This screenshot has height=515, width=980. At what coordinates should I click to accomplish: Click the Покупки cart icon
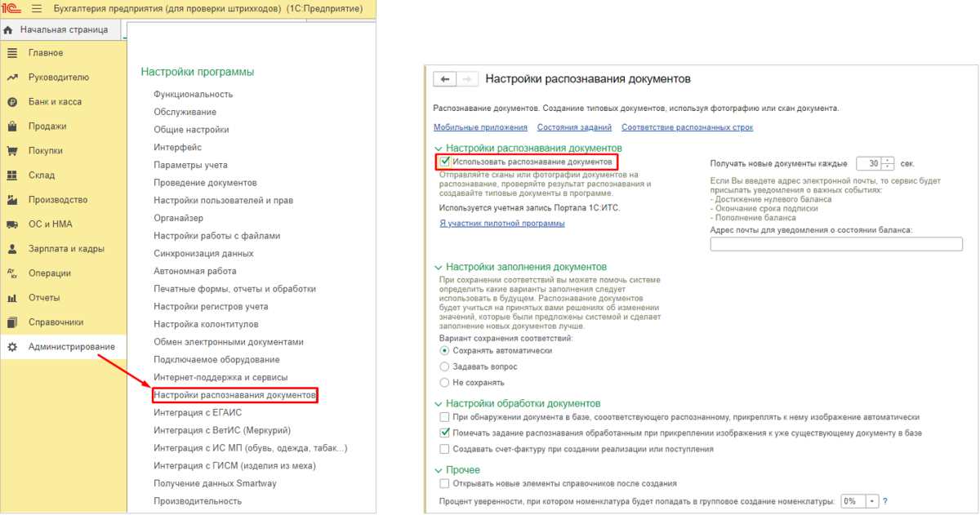11,151
